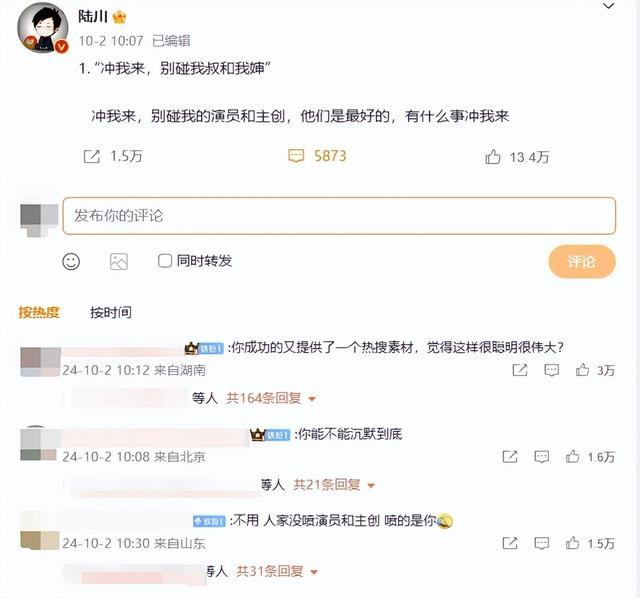
Task: Reply to the Beijing comment via its comment icon
Action: pos(542,456)
